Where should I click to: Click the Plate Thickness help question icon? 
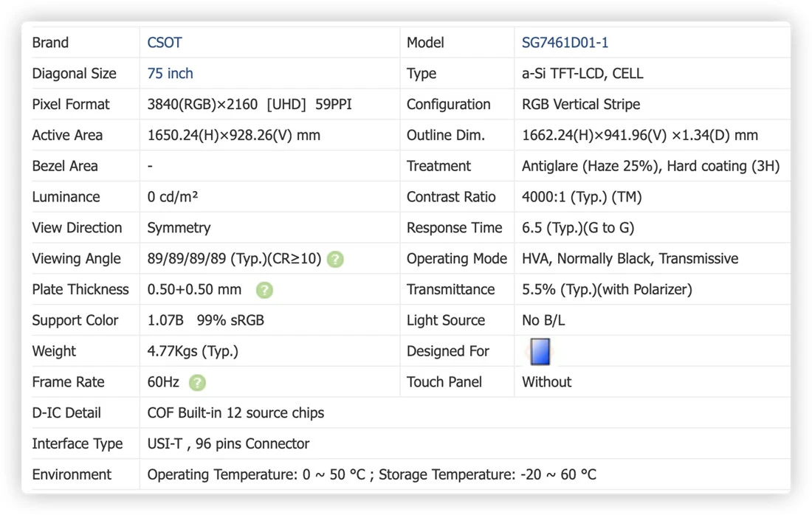pos(264,290)
